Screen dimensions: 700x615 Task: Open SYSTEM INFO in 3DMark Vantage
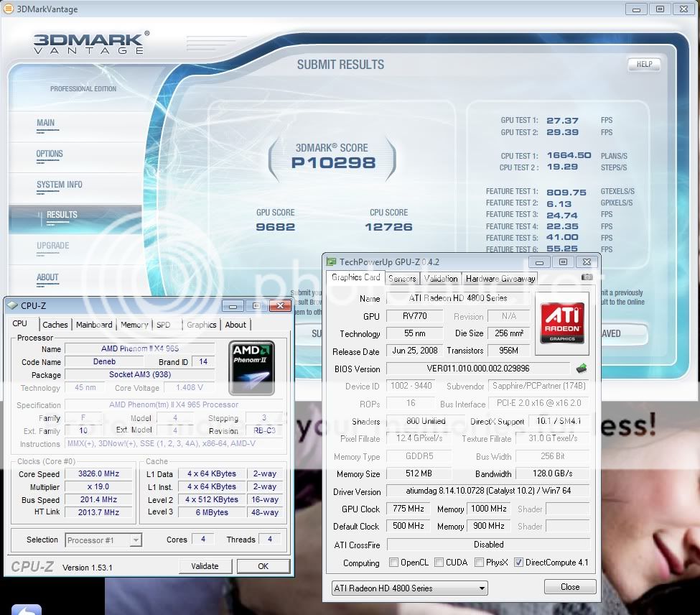coord(60,185)
